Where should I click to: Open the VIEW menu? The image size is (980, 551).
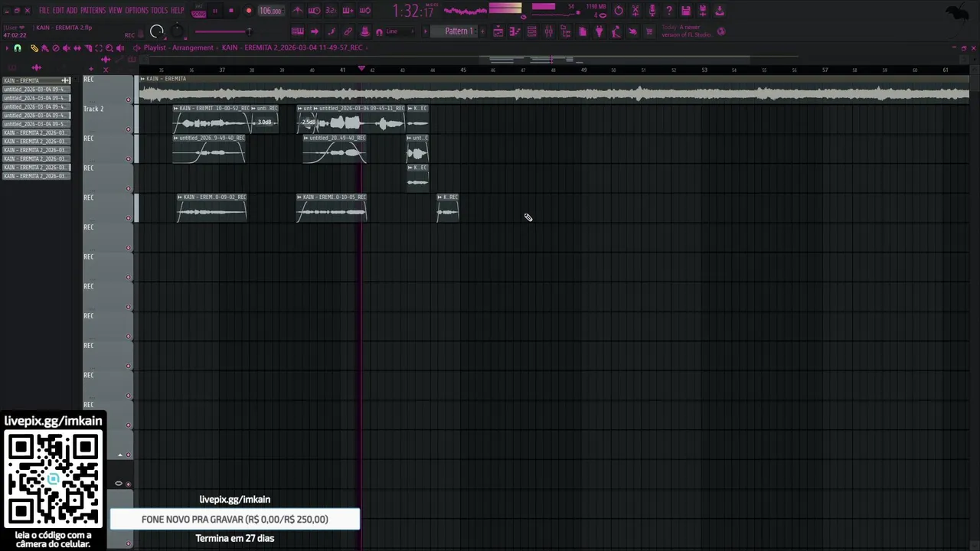pos(115,11)
